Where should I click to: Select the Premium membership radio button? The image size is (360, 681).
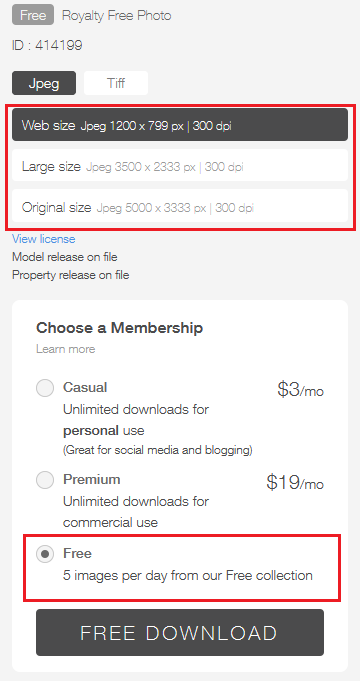coord(45,480)
